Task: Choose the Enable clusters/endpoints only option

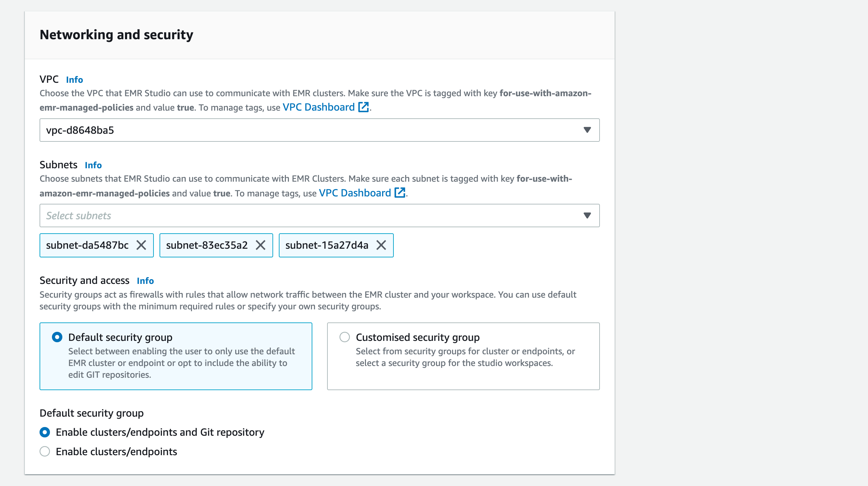Action: click(x=45, y=451)
